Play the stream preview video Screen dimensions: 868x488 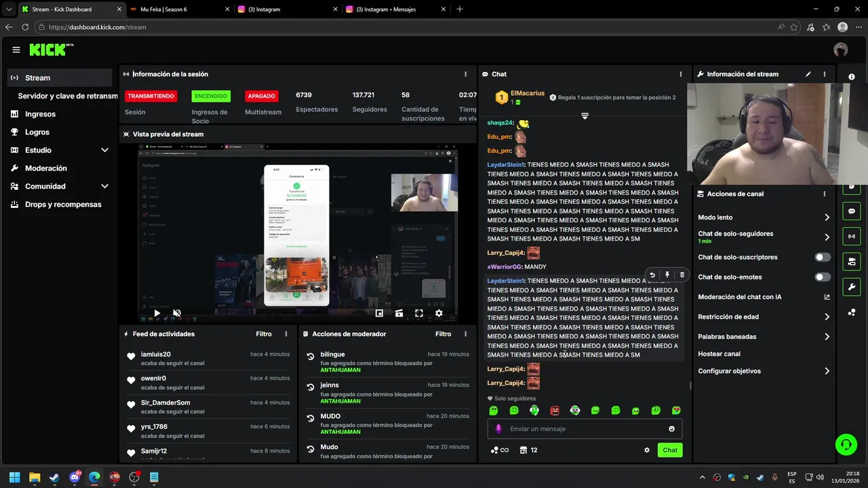[x=157, y=313]
